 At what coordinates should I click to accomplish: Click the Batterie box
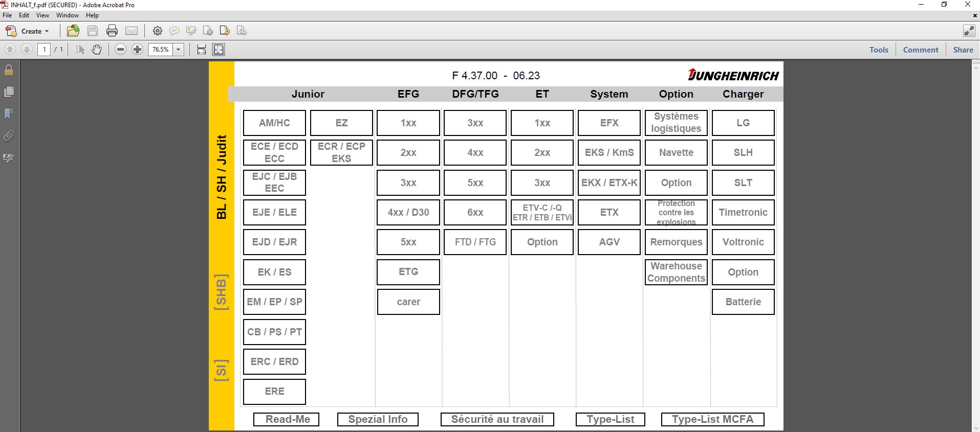pos(743,302)
